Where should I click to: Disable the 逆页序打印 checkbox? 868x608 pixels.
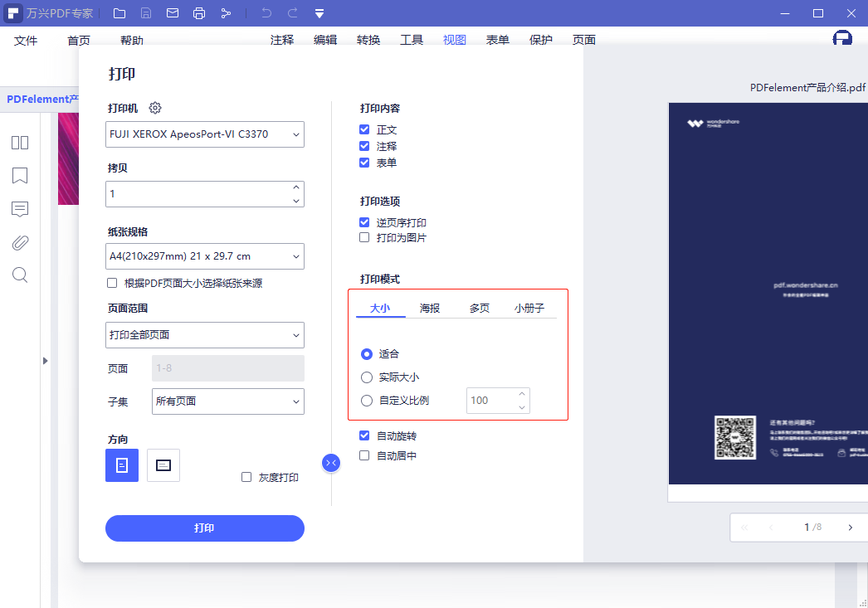363,221
